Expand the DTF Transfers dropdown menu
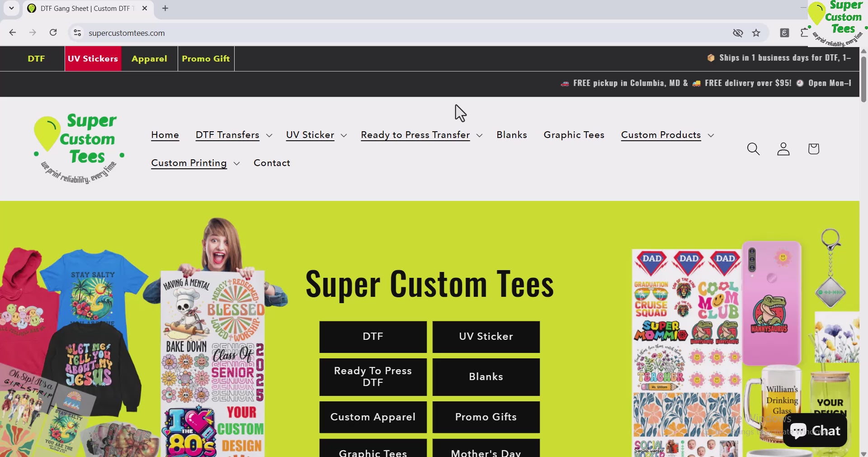 tap(234, 135)
